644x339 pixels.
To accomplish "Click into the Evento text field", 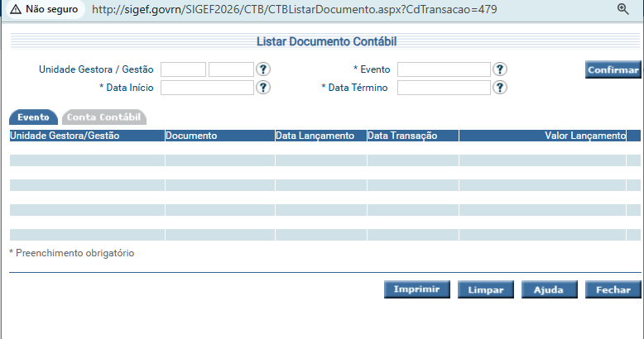I will coord(444,69).
